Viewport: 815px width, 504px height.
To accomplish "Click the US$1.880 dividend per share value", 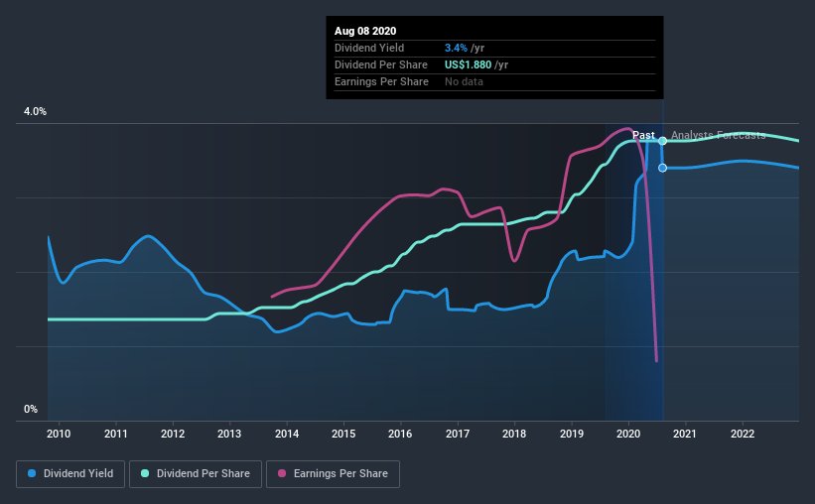I will tap(468, 64).
